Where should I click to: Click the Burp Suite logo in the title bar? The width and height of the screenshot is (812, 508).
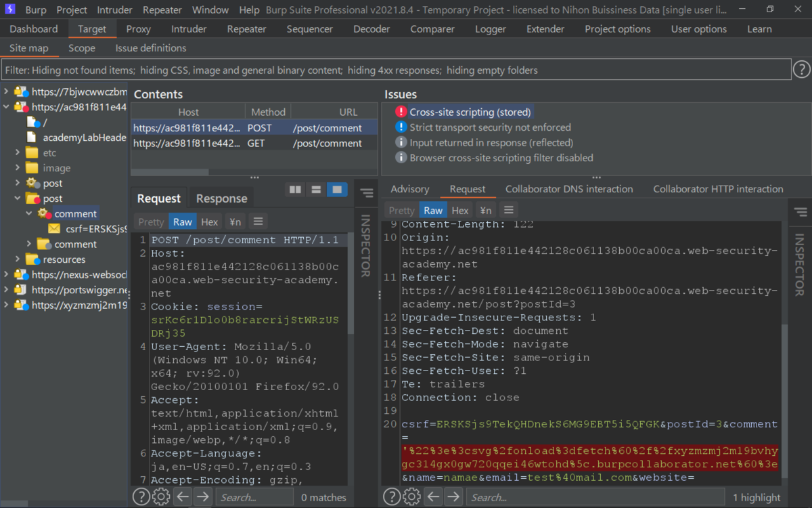9,9
